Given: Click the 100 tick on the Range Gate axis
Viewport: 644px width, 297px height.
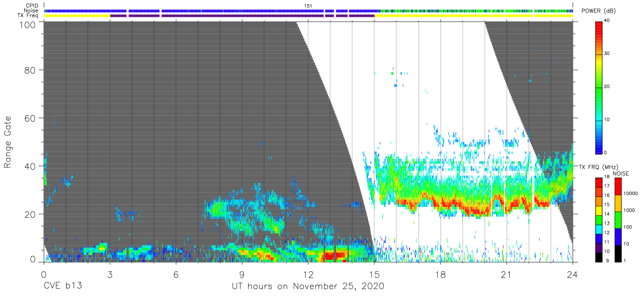Looking at the screenshot, I should coord(27,24).
